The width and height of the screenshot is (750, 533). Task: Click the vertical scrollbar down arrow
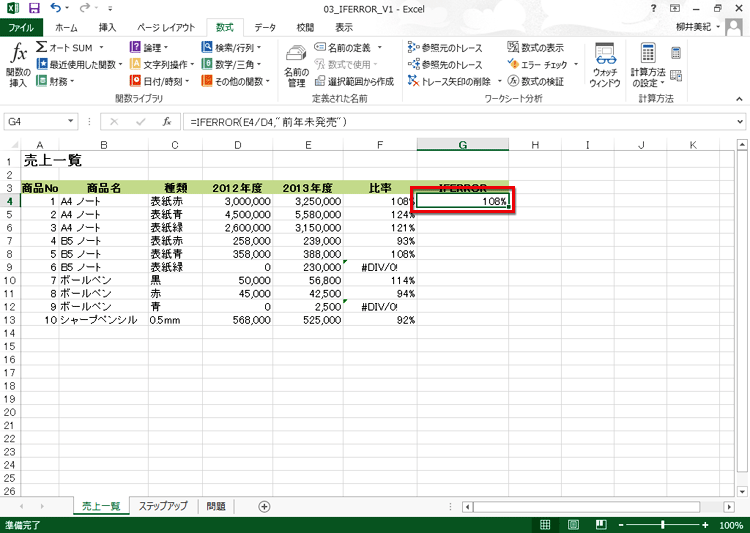tap(742, 491)
